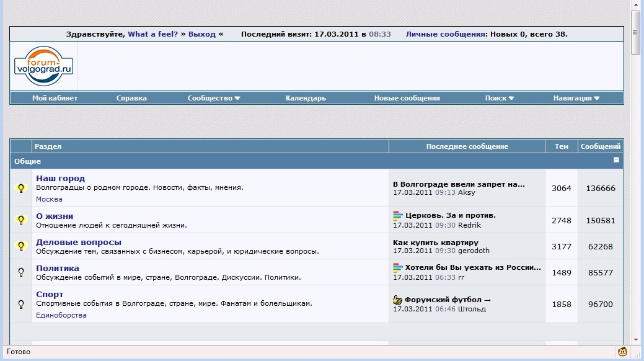Click the forum-volgograd.ru logo

coord(44,63)
